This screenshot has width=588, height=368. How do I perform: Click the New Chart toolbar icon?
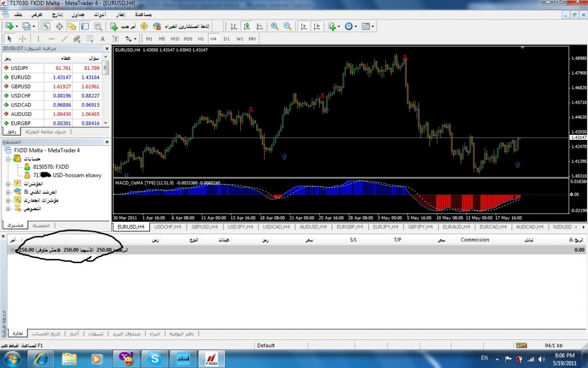tap(9, 26)
